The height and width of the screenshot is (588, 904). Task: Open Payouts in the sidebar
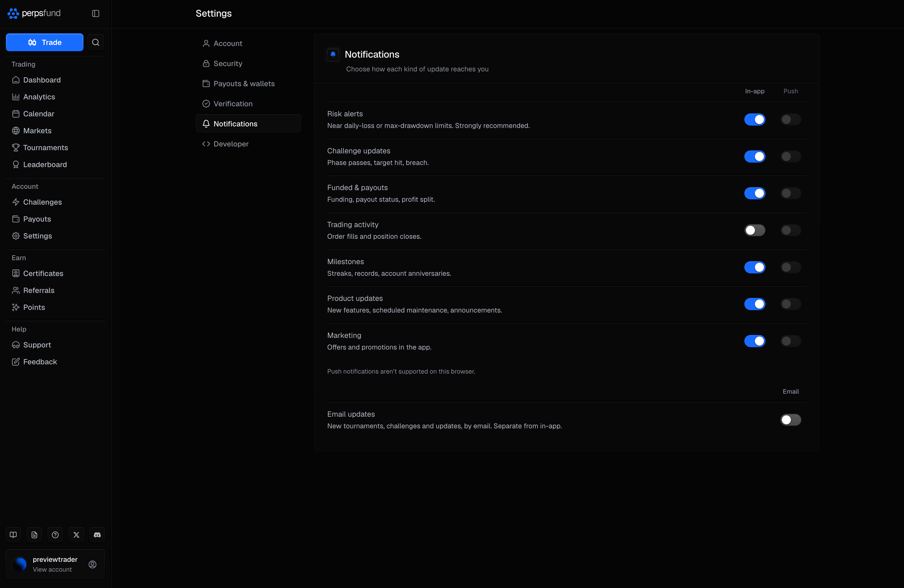[55, 219]
